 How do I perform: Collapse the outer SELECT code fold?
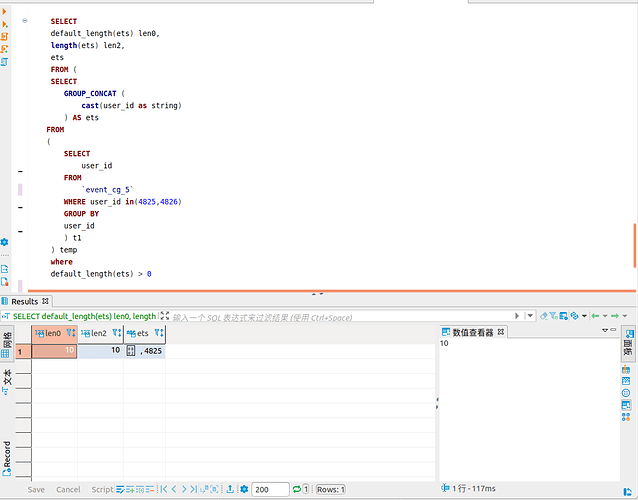[25, 21]
